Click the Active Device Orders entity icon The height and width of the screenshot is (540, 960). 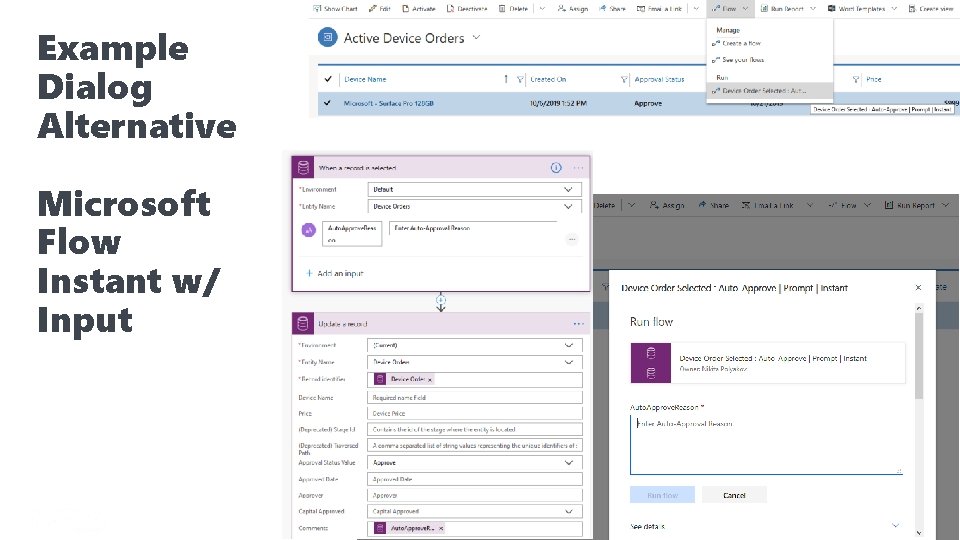point(328,37)
